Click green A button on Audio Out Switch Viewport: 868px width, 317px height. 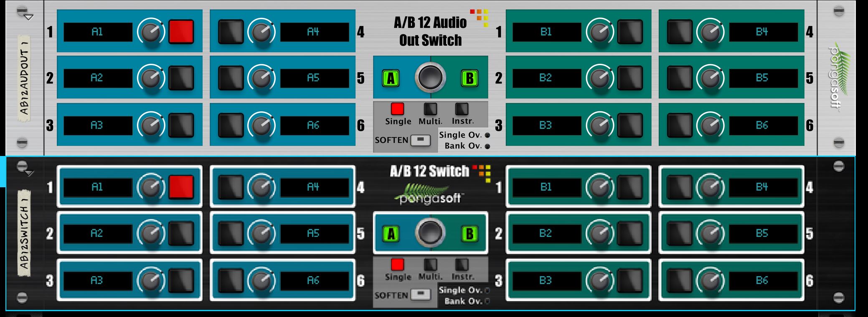(391, 78)
